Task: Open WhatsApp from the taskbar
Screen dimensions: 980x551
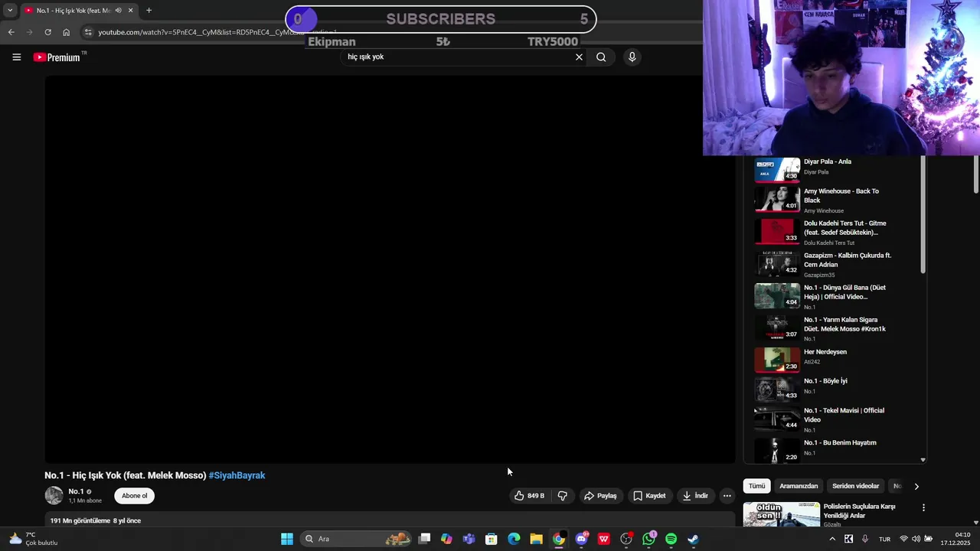Action: (649, 539)
